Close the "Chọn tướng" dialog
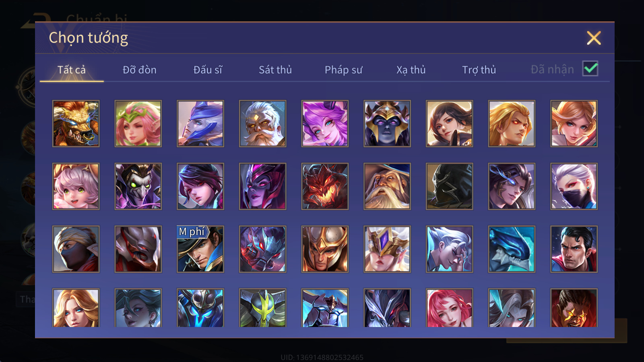The width and height of the screenshot is (644, 362). click(594, 38)
